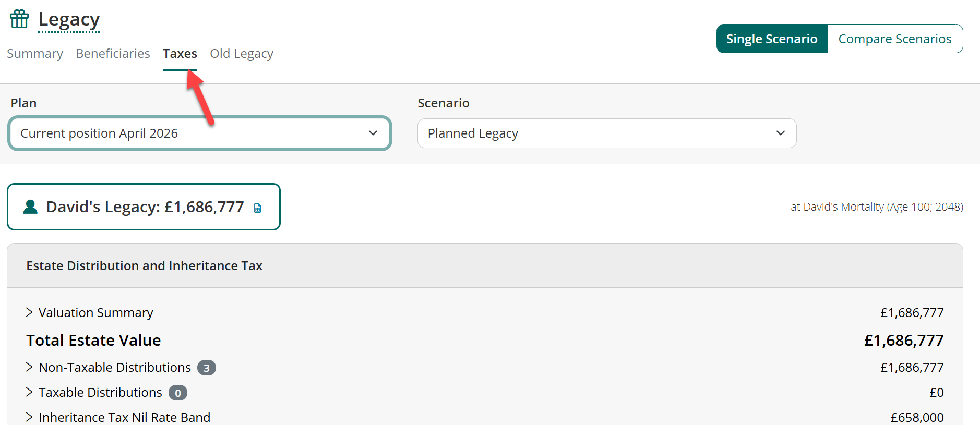Click the Taxable Distributions count badge
Viewport: 980px width, 425px height.
coord(177,393)
